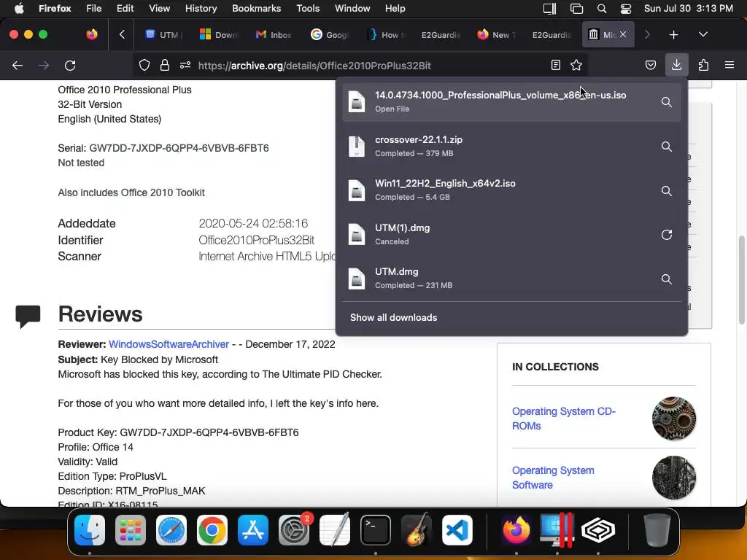Open a new tab with plus button

[x=673, y=35]
